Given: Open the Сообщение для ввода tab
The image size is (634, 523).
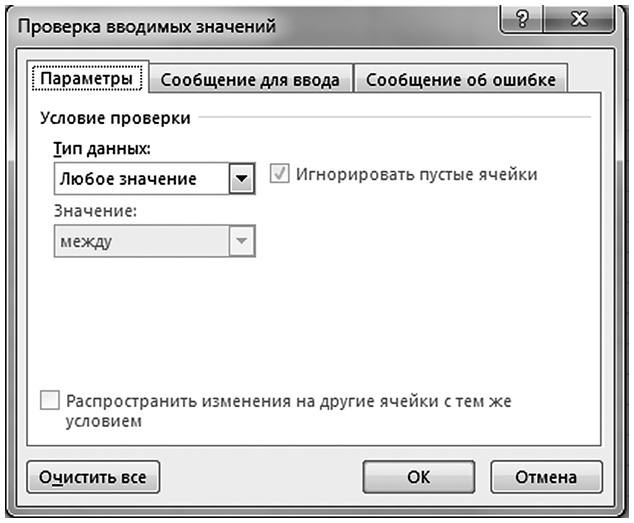Looking at the screenshot, I should pyautogui.click(x=250, y=79).
